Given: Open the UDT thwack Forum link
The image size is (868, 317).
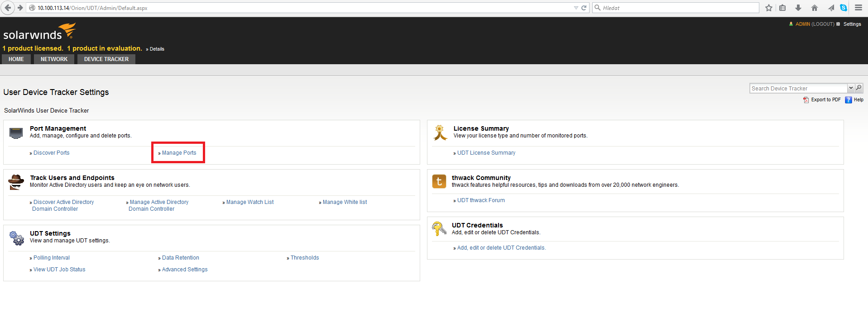Looking at the screenshot, I should [481, 200].
